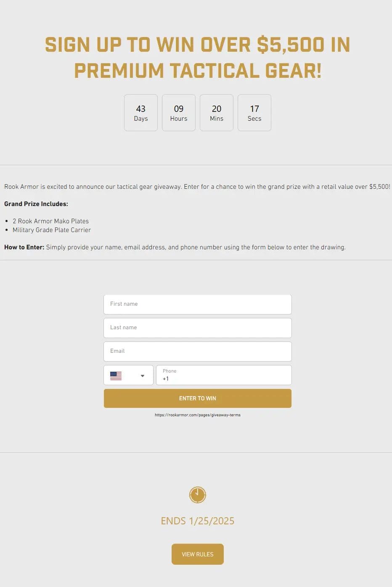The height and width of the screenshot is (587, 392).
Task: Focus the First name input field
Action: click(197, 304)
